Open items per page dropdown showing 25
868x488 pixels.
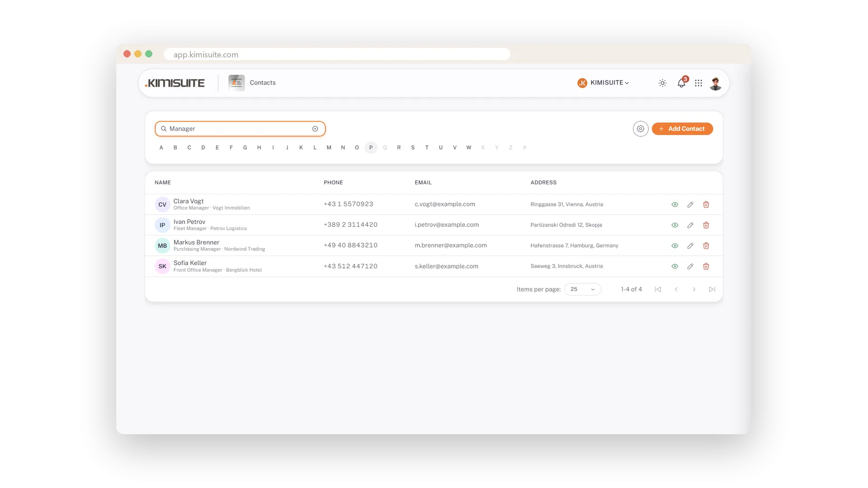582,289
